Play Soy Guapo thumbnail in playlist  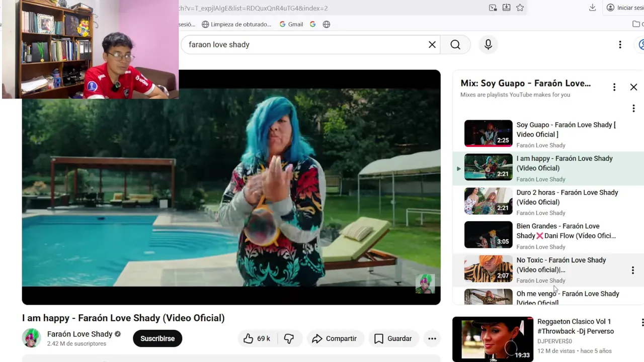click(488, 133)
